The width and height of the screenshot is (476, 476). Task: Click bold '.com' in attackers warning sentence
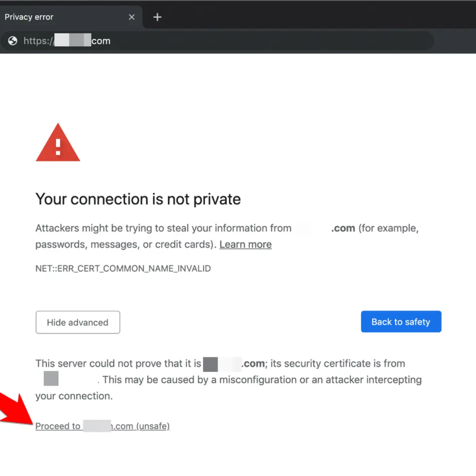pos(343,228)
